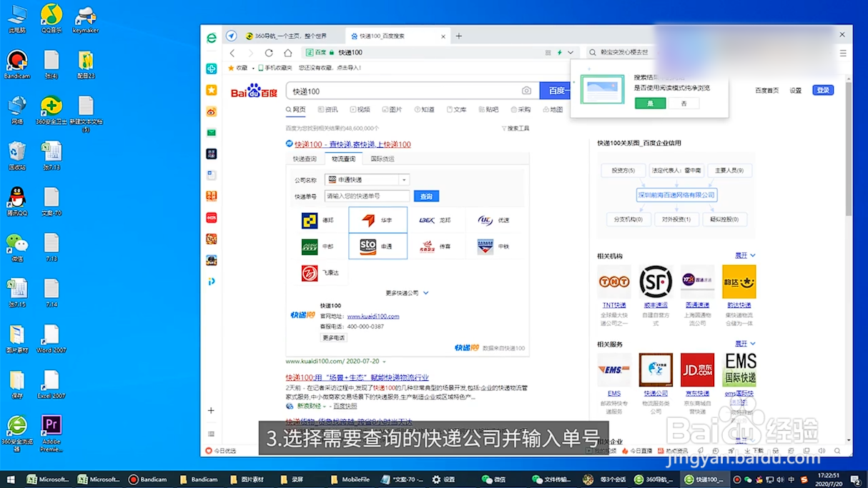Open the Windows Start button

click(11, 479)
